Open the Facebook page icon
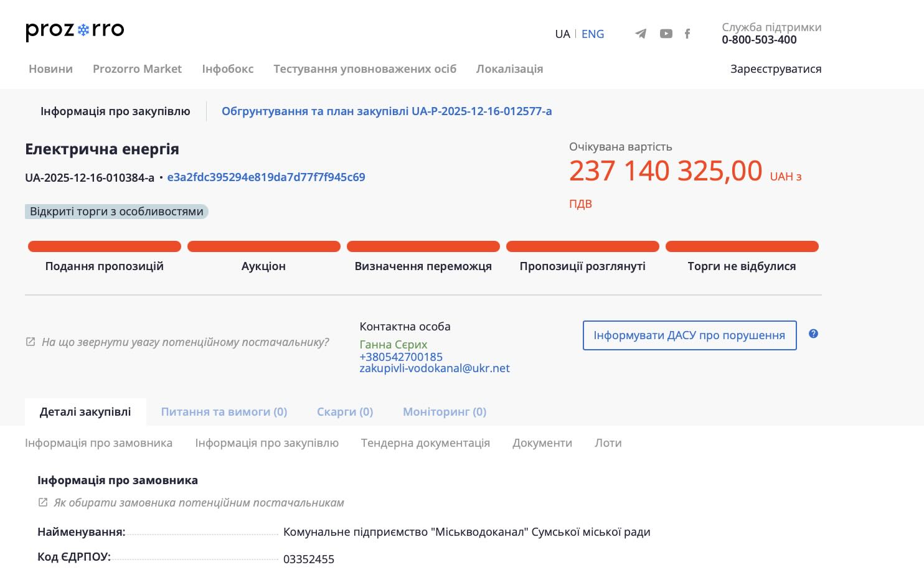 (x=687, y=34)
